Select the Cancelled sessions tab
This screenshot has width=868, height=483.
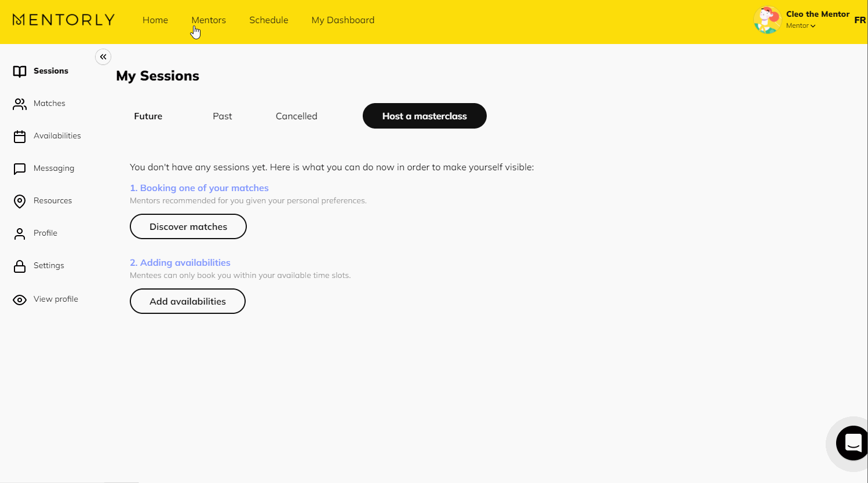coord(296,116)
